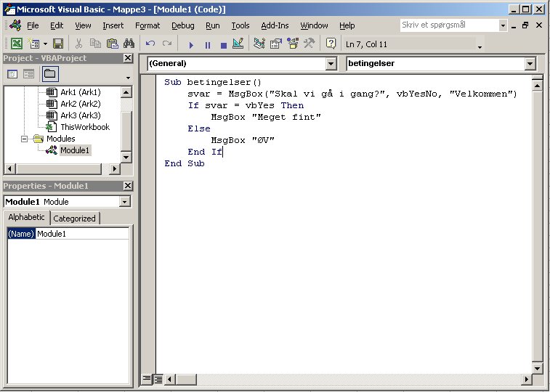Toggle Full Module View button
The width and height of the screenshot is (550, 392).
point(158,379)
